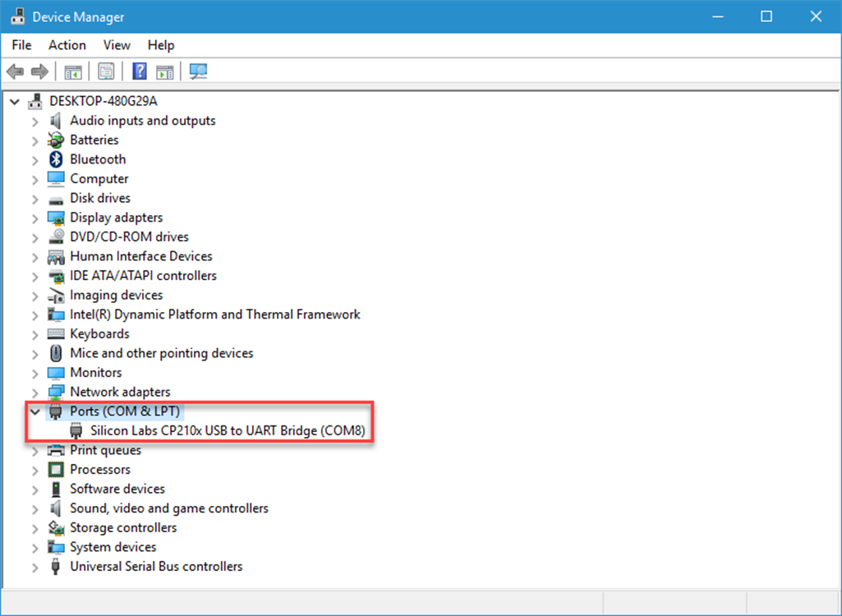Click the Print queues printer icon
Viewport: 842px width, 616px height.
[x=56, y=450]
